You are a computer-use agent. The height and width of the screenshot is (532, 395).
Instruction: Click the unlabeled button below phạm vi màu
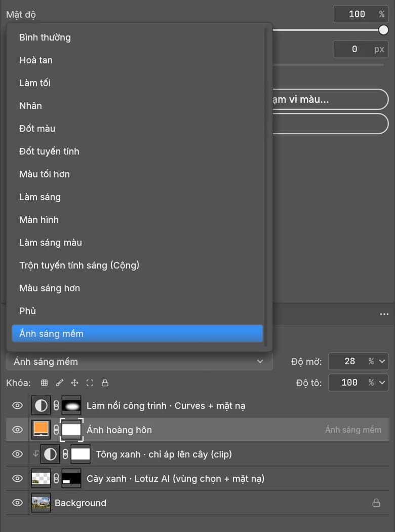(x=331, y=124)
